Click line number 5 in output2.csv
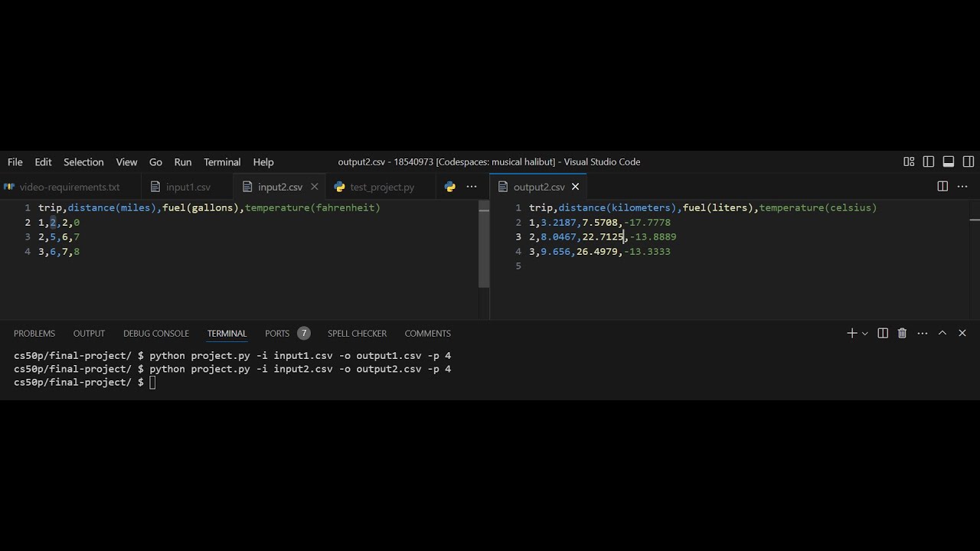This screenshot has height=551, width=980. click(518, 266)
